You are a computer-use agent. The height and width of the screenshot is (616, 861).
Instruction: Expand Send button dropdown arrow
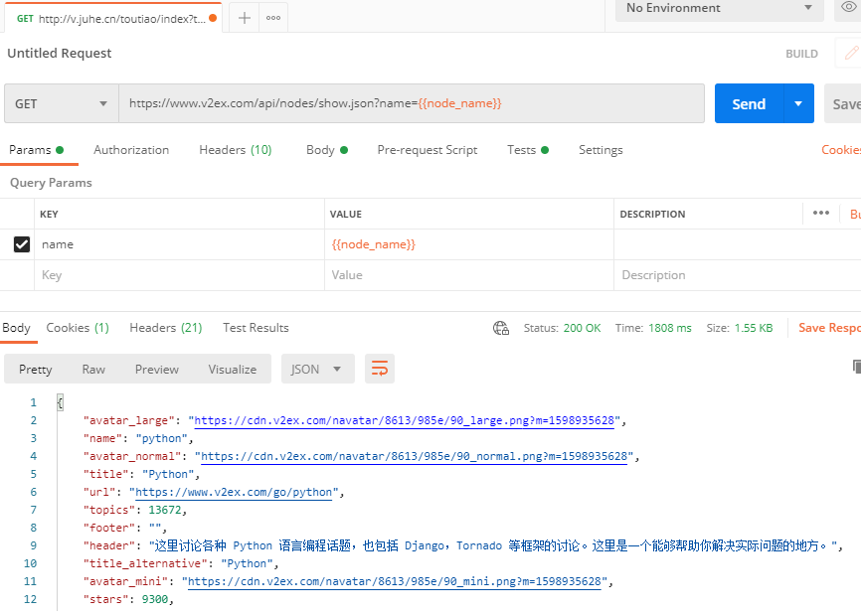(x=798, y=103)
